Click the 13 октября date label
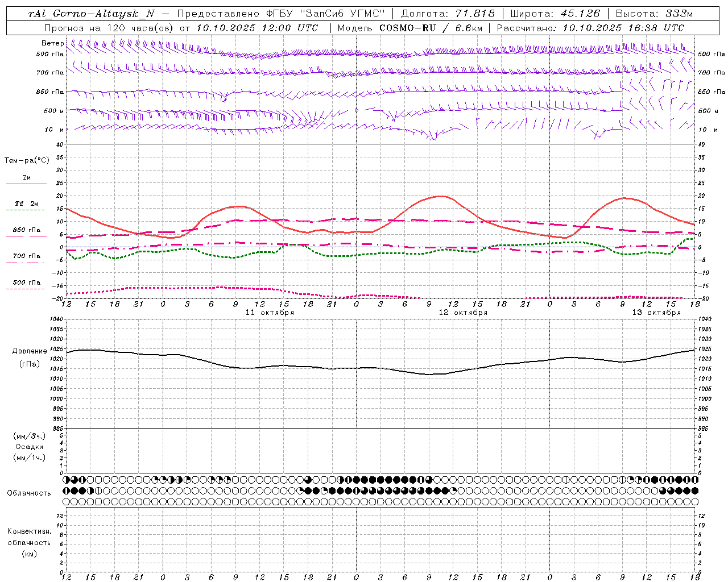 click(656, 313)
